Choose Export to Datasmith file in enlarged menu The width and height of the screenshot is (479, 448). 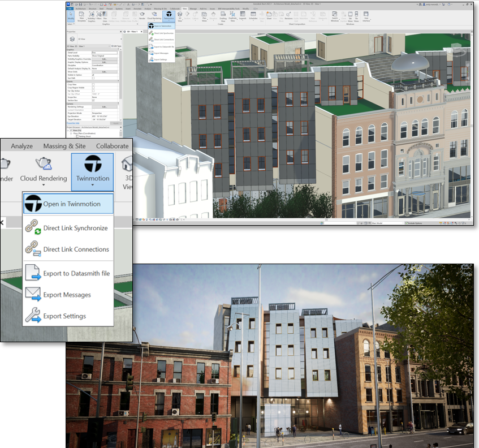pyautogui.click(x=76, y=273)
